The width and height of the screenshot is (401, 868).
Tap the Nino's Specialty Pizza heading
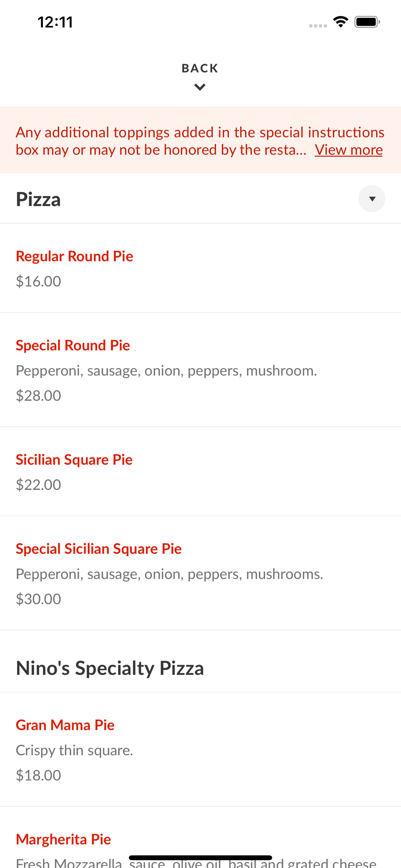(110, 668)
